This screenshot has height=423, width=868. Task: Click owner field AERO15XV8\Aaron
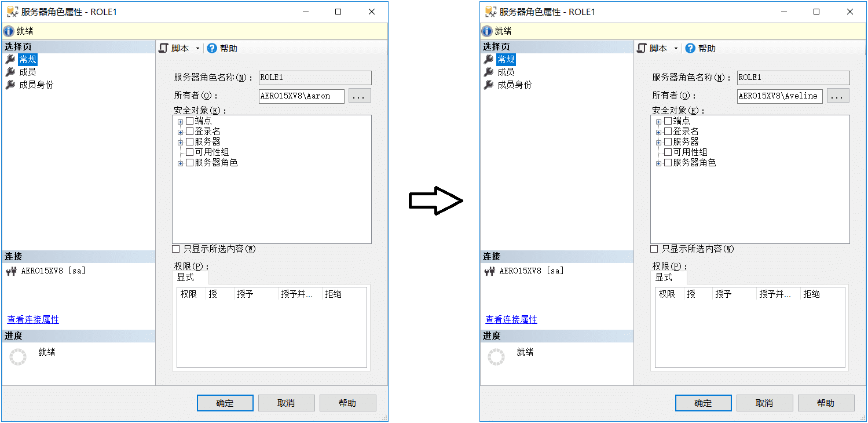tap(302, 96)
